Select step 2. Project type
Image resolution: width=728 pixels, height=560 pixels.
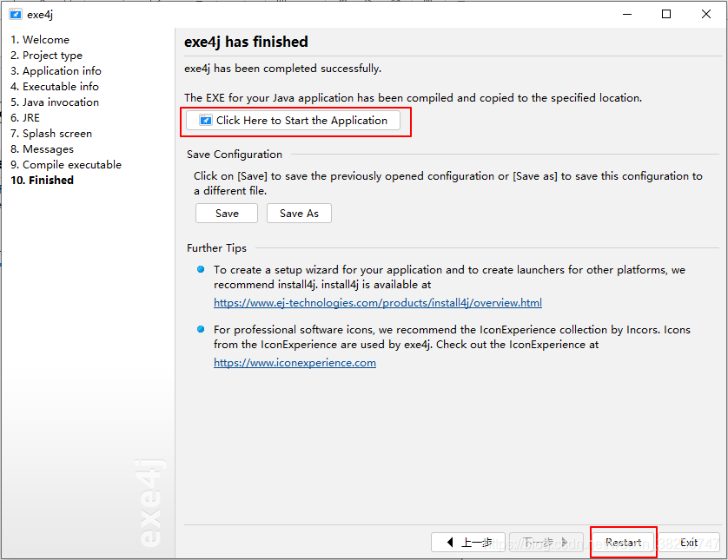(x=46, y=56)
